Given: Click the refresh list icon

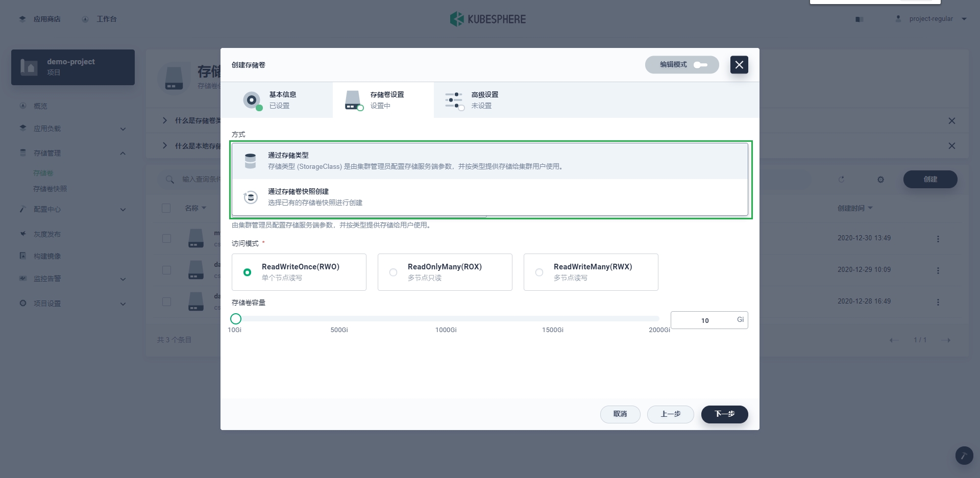Looking at the screenshot, I should 842,180.
